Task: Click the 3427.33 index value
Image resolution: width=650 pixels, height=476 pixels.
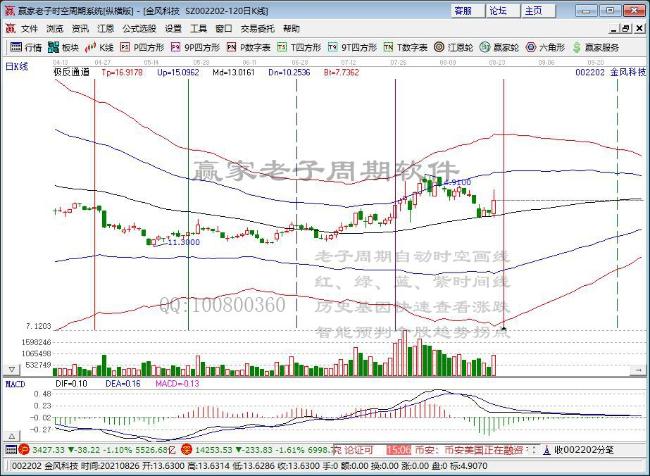Action: 49,450
